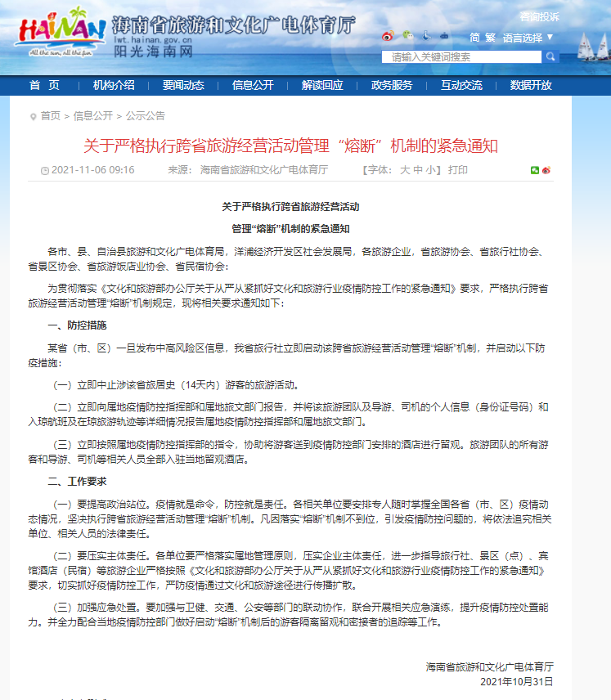Click the bold heading 关于严格执行跨省旅游经营活动
This screenshot has width=611, height=700.
tap(290, 207)
